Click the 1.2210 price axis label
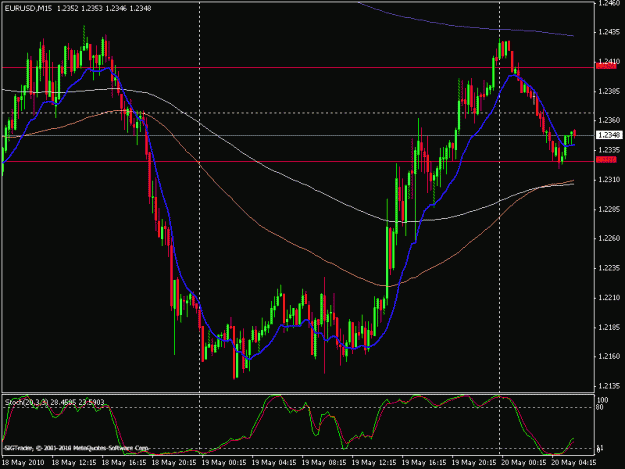The image size is (625, 469). point(609,298)
